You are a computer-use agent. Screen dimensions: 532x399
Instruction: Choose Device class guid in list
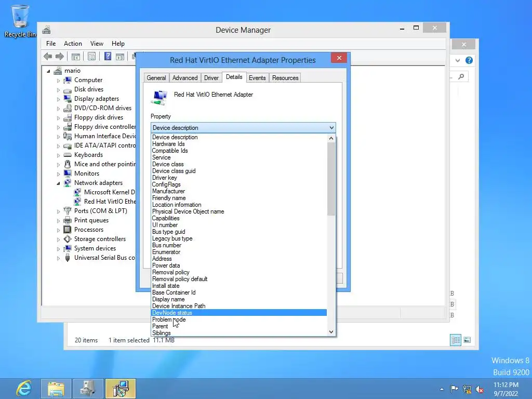[x=239, y=171]
